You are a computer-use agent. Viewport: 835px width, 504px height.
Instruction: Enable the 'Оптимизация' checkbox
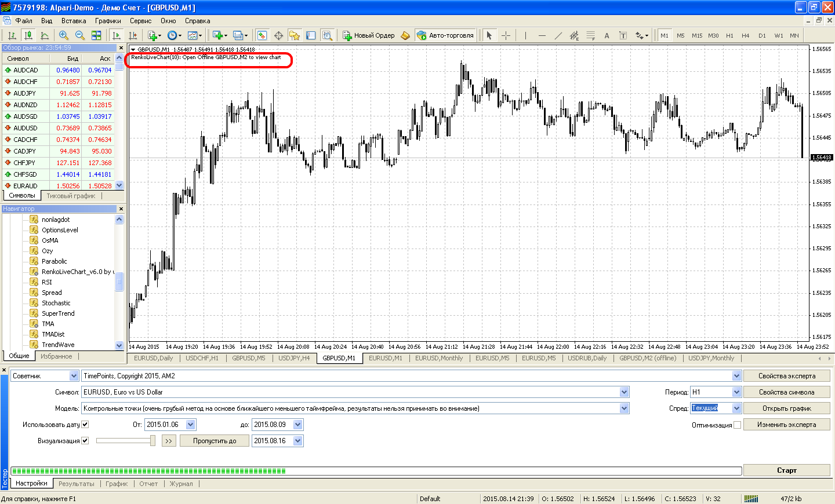pos(737,425)
